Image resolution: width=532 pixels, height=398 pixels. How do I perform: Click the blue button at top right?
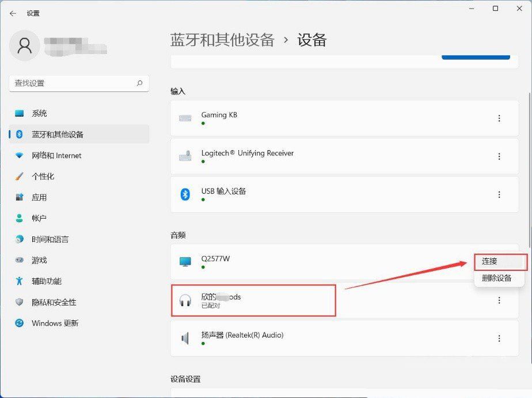click(476, 58)
